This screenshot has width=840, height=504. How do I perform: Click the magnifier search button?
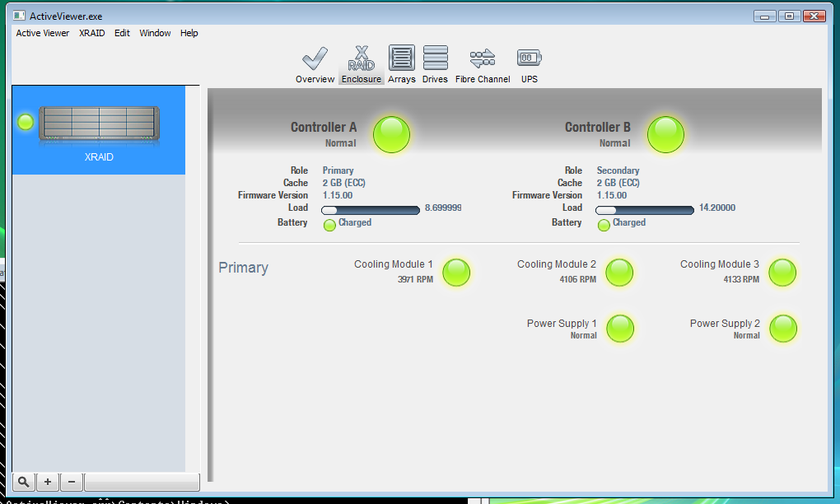point(24,482)
